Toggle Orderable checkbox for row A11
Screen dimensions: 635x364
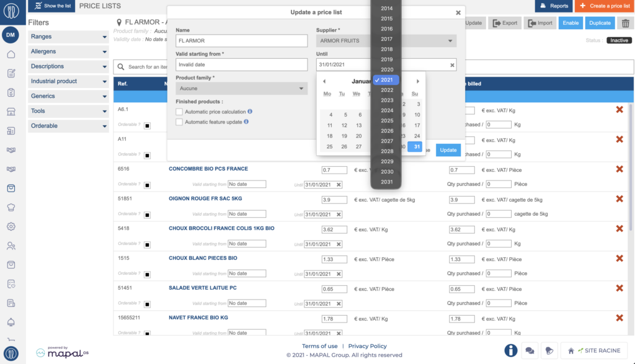coord(148,156)
